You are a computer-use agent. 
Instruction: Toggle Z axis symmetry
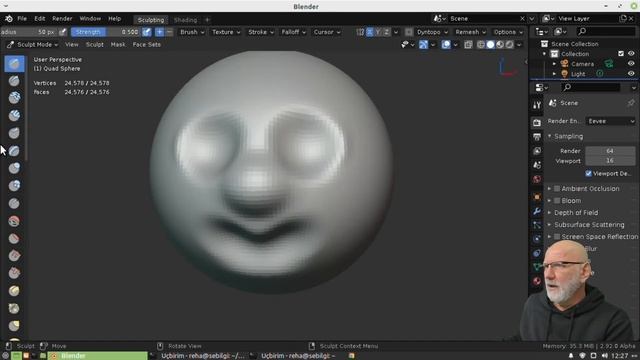(x=386, y=32)
